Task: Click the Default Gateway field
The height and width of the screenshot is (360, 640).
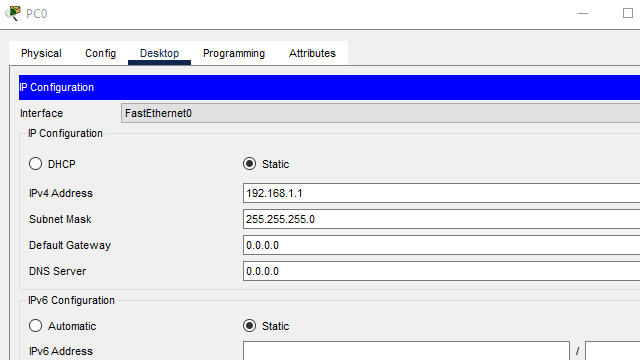Action: coord(441,245)
